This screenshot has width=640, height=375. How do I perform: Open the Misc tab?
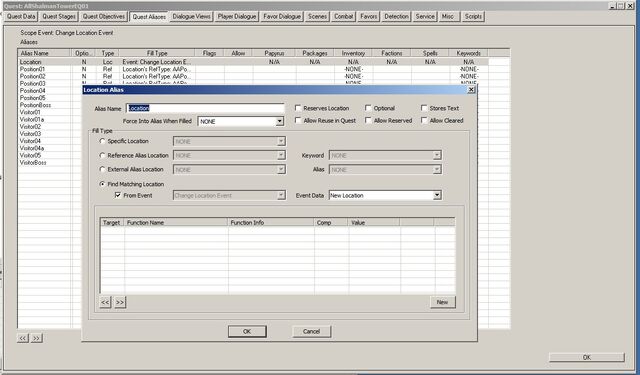(x=448, y=17)
